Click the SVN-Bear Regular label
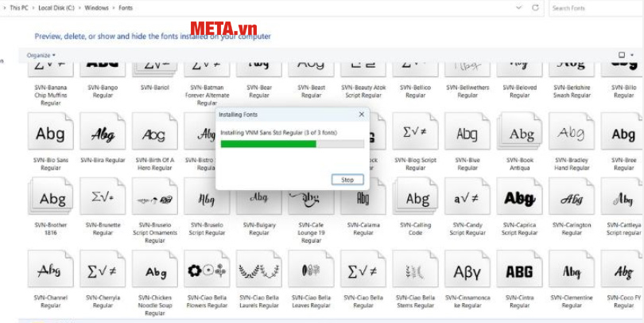Screen dimensions: 644x323 [259, 91]
